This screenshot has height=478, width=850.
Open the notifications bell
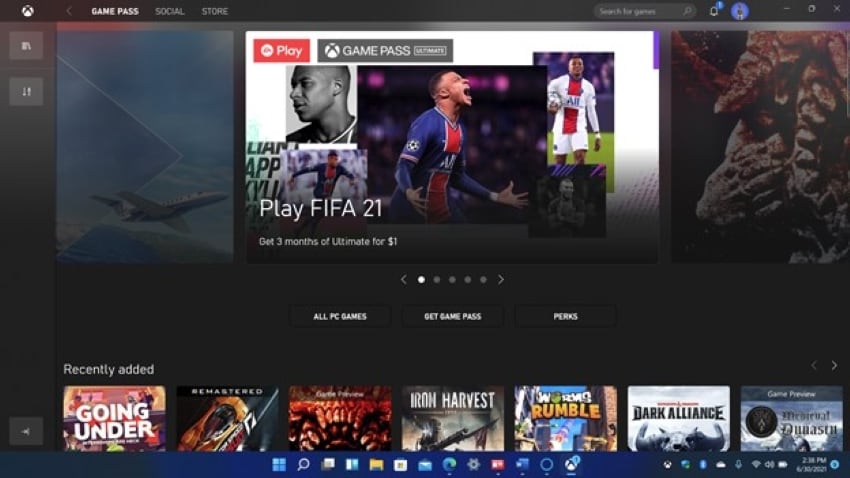714,11
